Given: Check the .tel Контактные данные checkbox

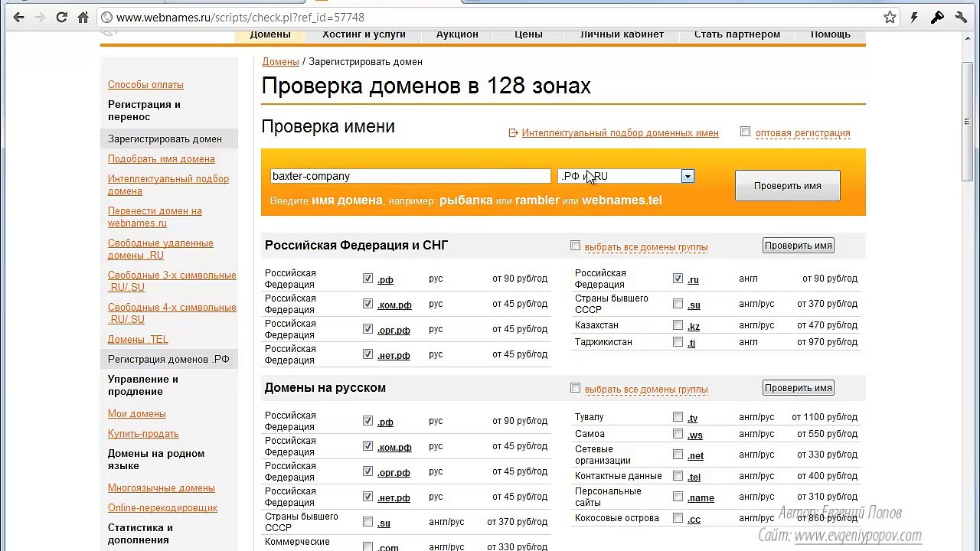Looking at the screenshot, I should pos(678,476).
